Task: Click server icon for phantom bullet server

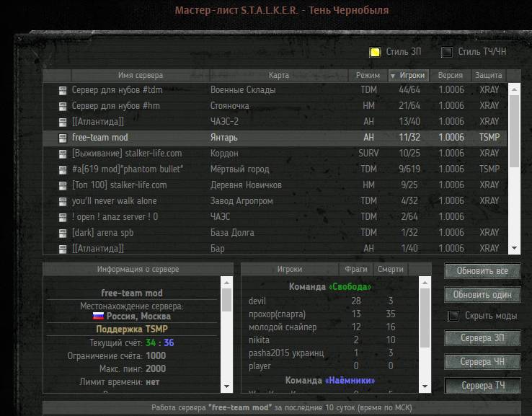Action: pyautogui.click(x=63, y=169)
